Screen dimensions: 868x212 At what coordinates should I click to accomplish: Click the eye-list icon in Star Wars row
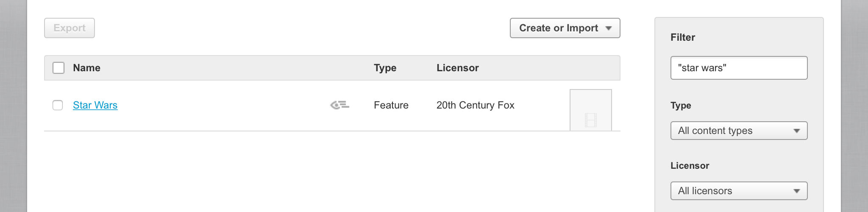339,105
